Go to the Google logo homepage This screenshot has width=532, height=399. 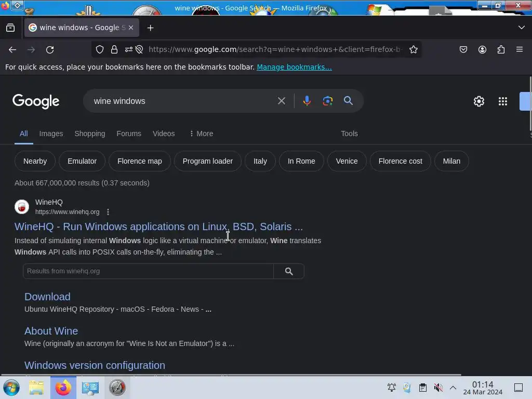(36, 101)
